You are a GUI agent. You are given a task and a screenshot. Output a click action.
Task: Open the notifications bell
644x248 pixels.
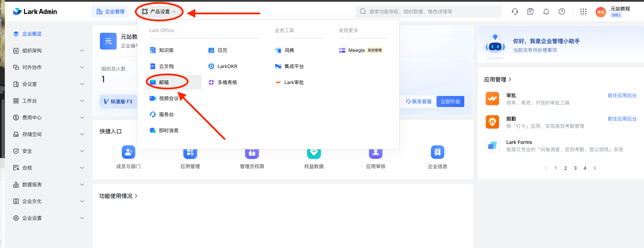click(546, 12)
